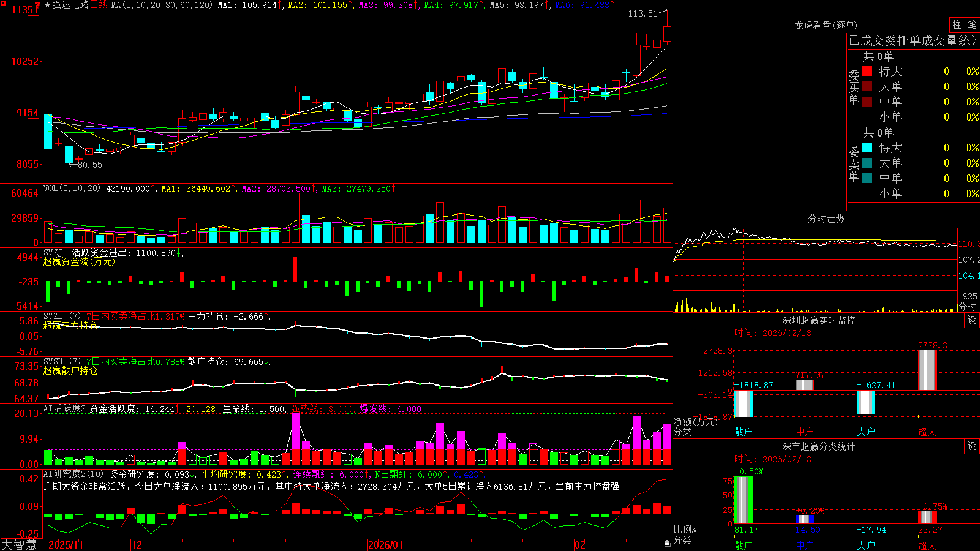Click the teal 大单 sell order swatch
The image size is (980, 551).
[x=867, y=163]
